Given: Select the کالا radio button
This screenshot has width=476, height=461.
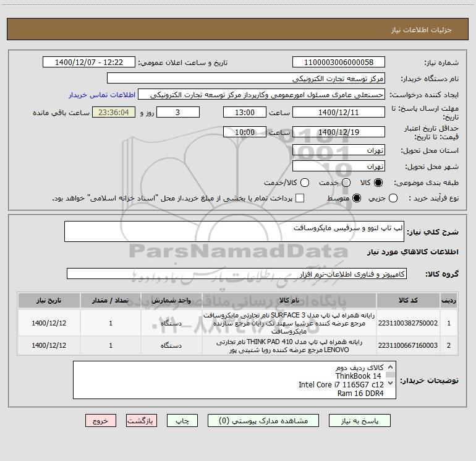Looking at the screenshot, I should 378,183.
